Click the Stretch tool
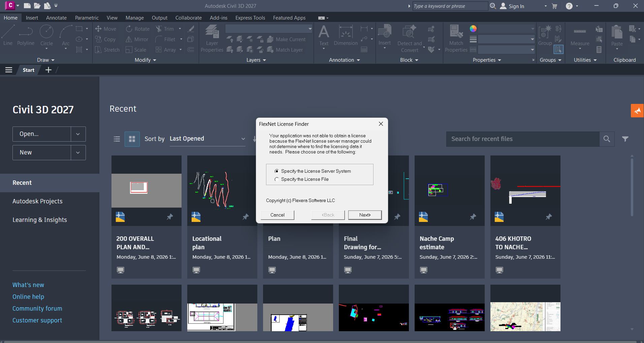 point(107,50)
